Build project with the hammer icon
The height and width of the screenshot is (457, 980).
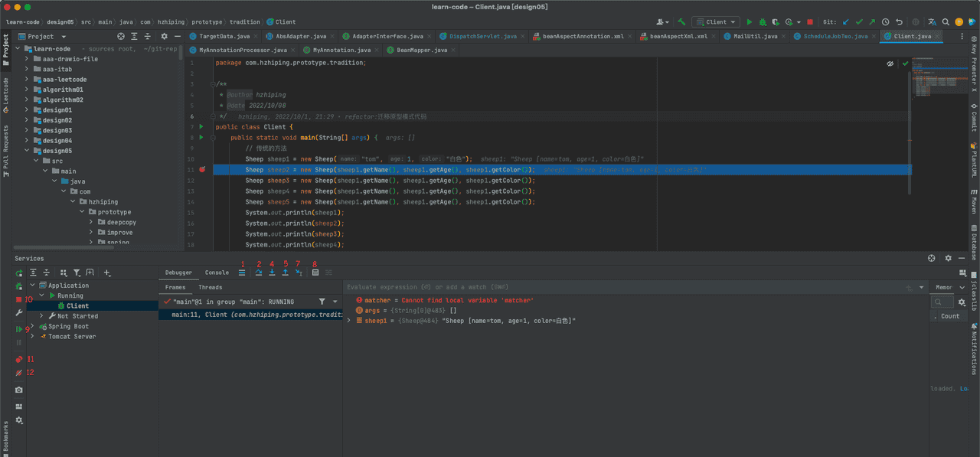pyautogui.click(x=681, y=22)
